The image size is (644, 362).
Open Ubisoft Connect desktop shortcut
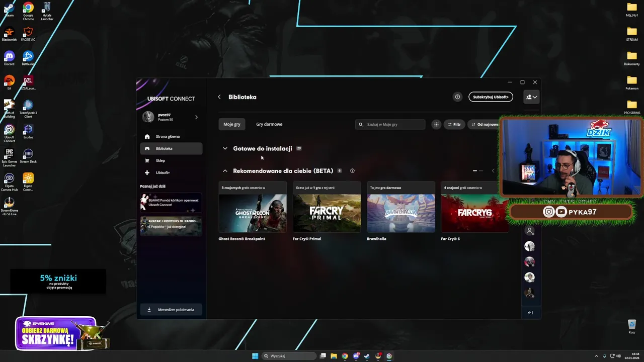pos(9,134)
